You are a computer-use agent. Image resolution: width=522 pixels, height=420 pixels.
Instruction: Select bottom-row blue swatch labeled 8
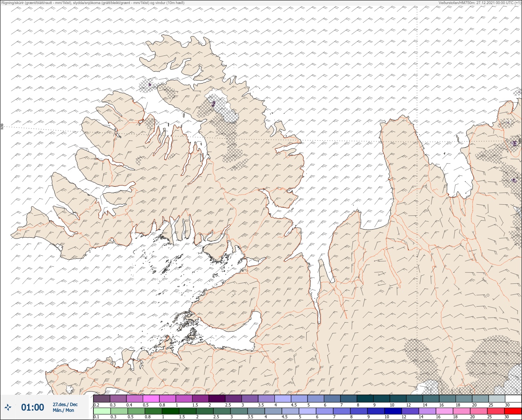(359, 411)
